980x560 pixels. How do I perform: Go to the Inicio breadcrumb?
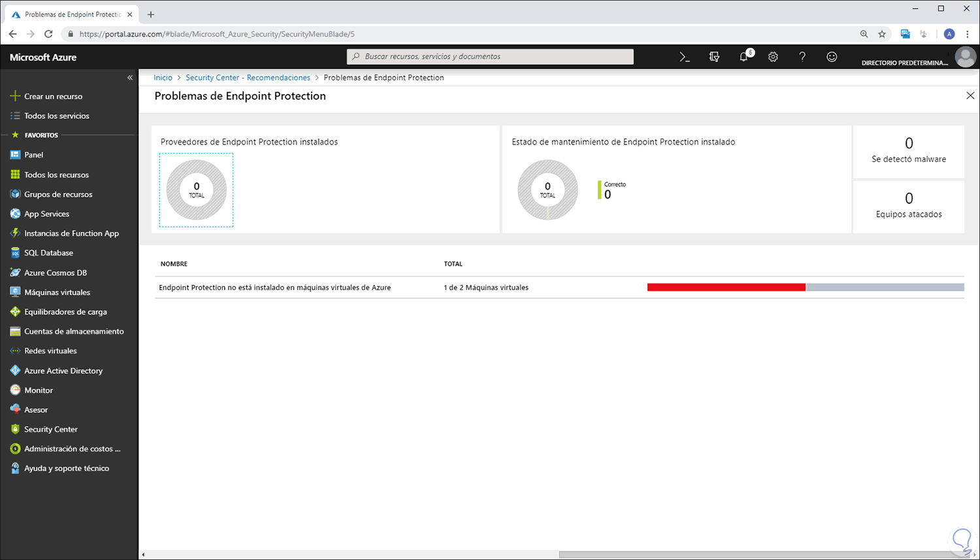163,78
